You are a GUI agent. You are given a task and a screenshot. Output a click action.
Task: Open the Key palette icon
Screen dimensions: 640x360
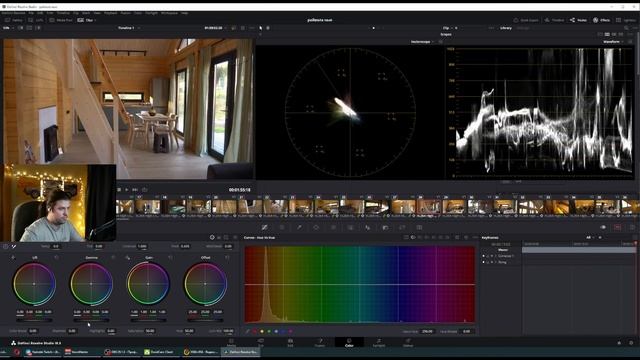pyautogui.click(x=385, y=227)
